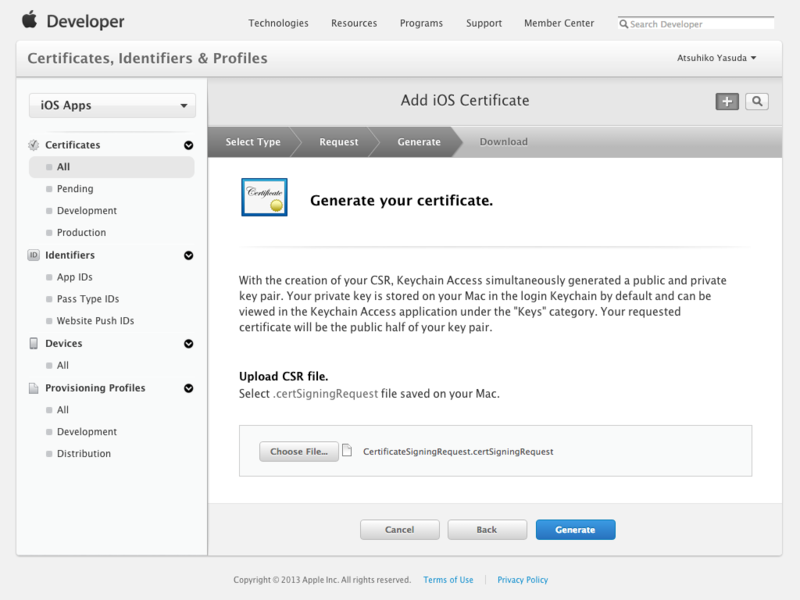Click the Back button
The image size is (800, 600).
tap(487, 530)
